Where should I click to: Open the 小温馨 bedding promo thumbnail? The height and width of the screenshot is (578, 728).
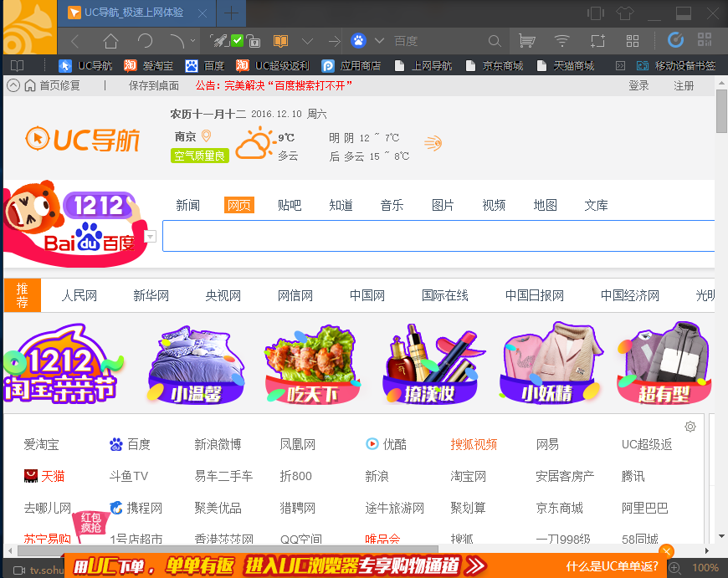click(197, 365)
